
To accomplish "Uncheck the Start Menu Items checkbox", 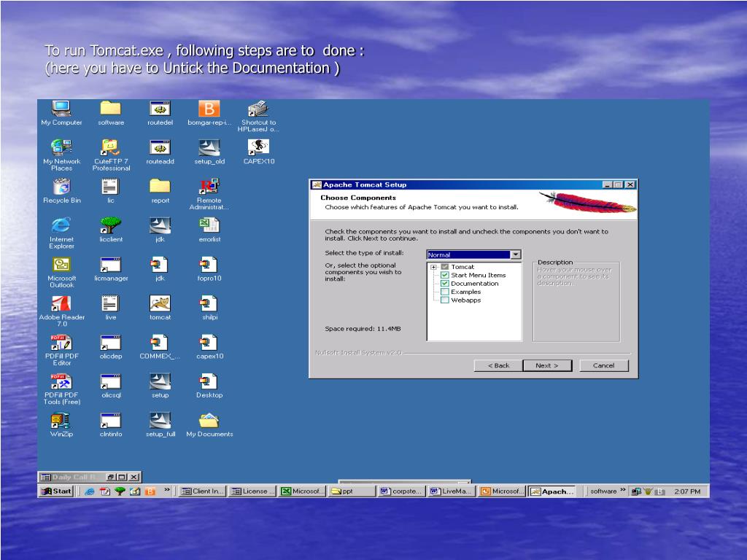I will pyautogui.click(x=445, y=275).
